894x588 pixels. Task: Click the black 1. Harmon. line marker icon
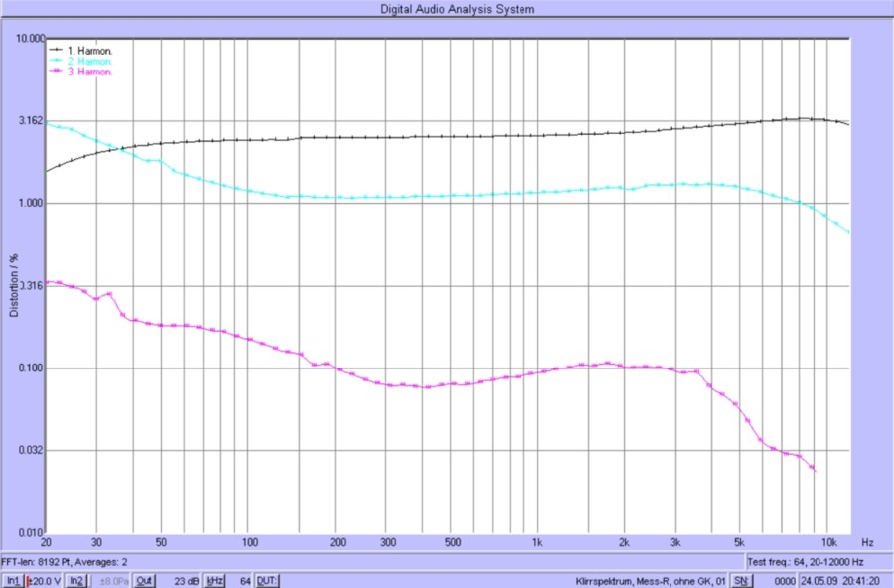pos(55,49)
